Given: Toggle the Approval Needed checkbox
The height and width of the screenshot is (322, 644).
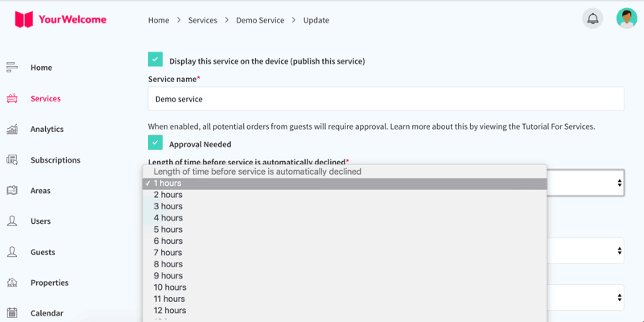Looking at the screenshot, I should click(155, 142).
